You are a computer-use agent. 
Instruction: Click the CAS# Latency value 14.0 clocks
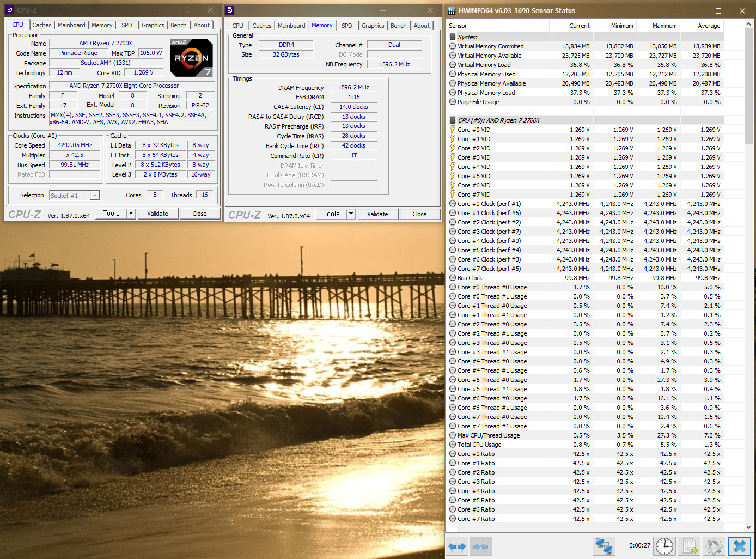coord(353,107)
